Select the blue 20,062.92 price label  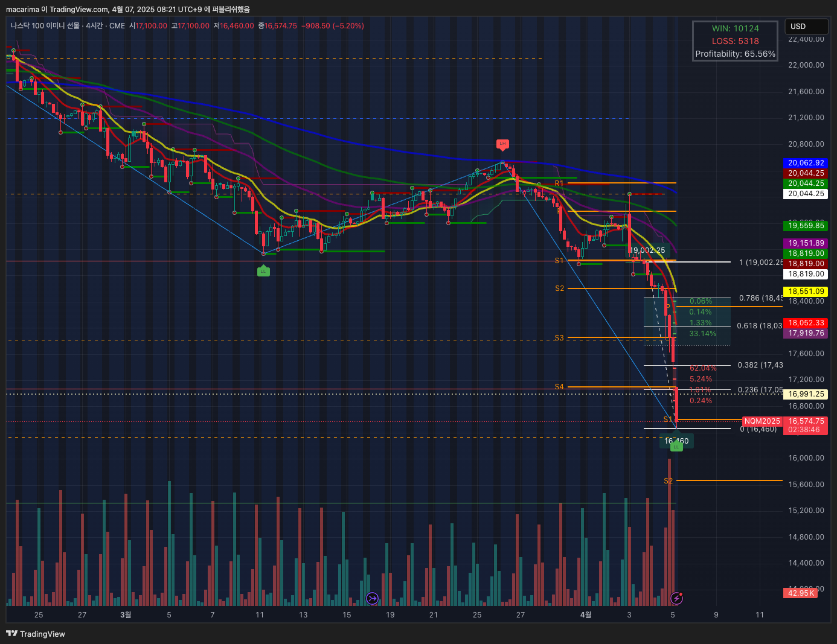(806, 163)
